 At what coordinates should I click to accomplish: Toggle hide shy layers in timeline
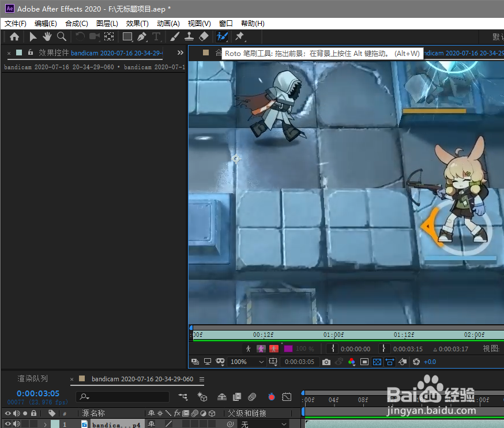(222, 397)
